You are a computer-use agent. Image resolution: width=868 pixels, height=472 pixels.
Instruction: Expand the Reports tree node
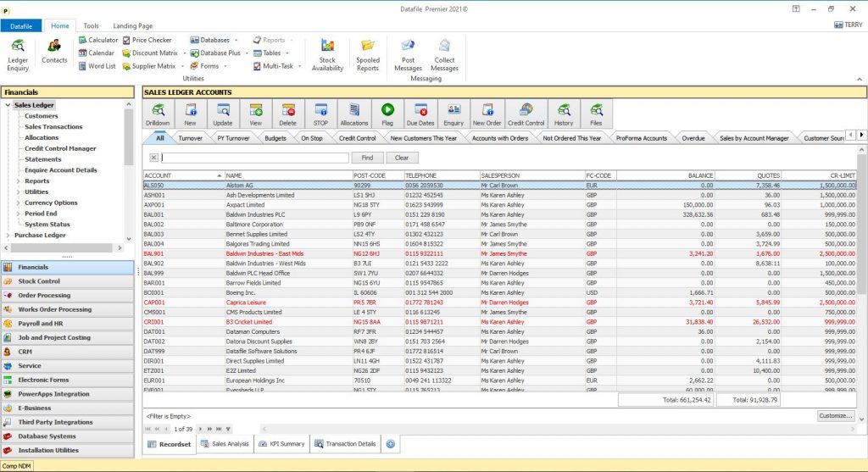(19, 181)
